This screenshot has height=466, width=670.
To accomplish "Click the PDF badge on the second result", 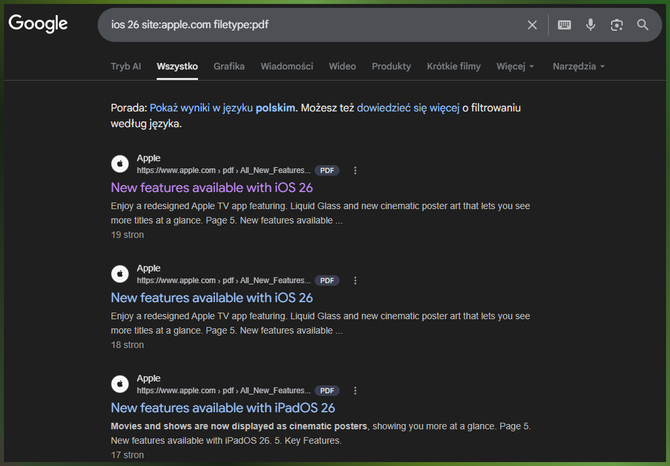I will (327, 281).
